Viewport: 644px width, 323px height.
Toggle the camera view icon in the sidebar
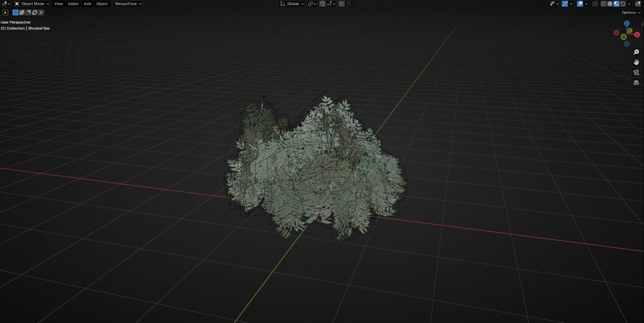click(636, 72)
